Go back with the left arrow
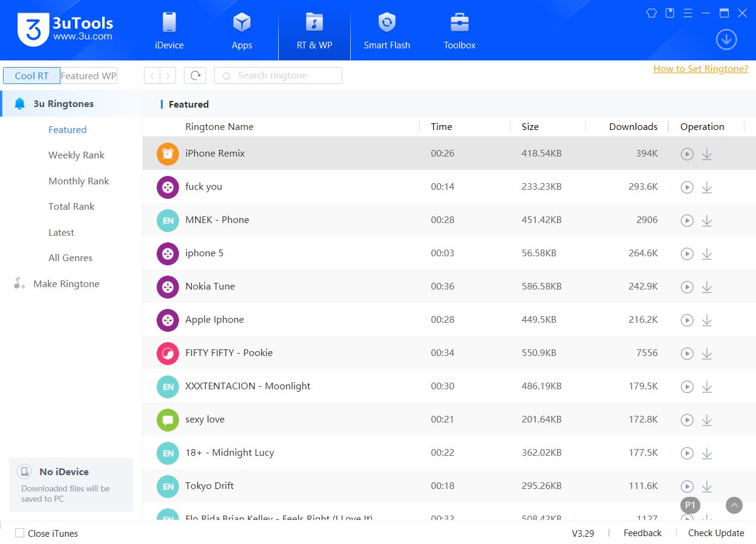Screen dimensions: 756x544 tap(152, 76)
